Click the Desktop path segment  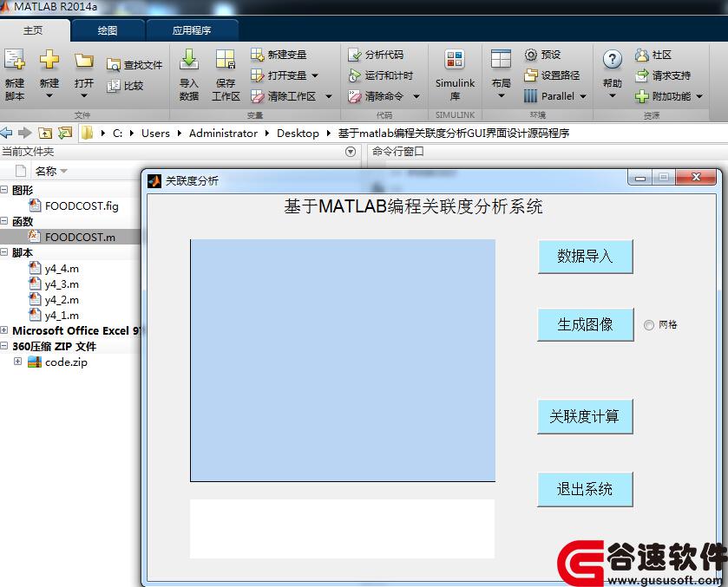298,134
